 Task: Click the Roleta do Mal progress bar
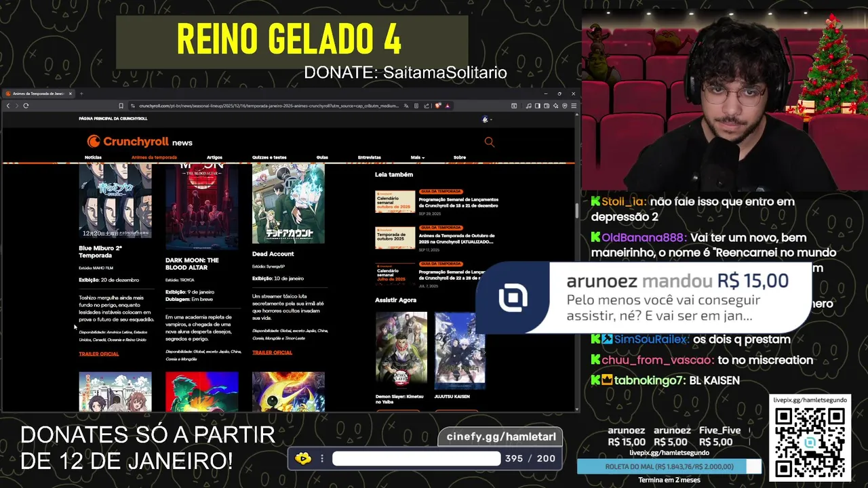point(669,466)
